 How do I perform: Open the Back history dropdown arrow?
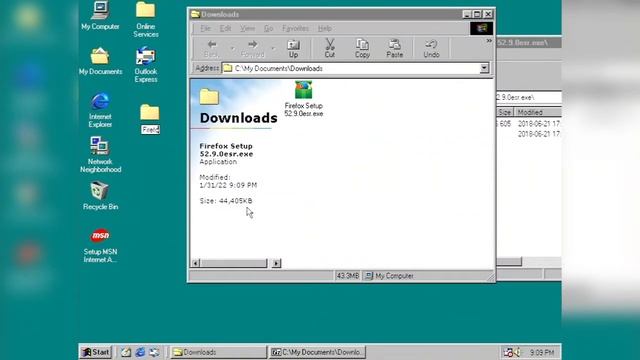233,49
